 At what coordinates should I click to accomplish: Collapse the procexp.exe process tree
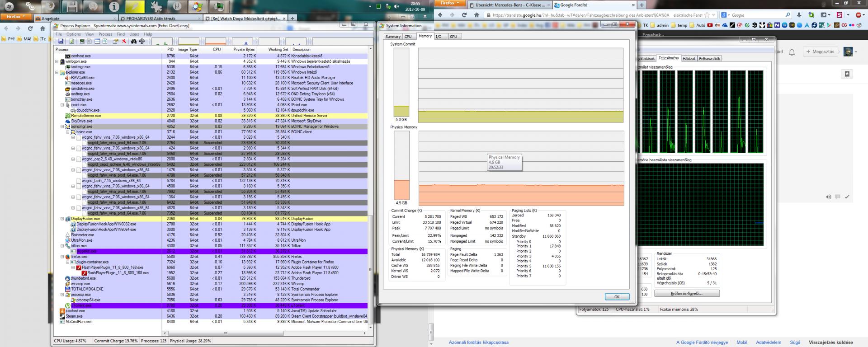62,295
